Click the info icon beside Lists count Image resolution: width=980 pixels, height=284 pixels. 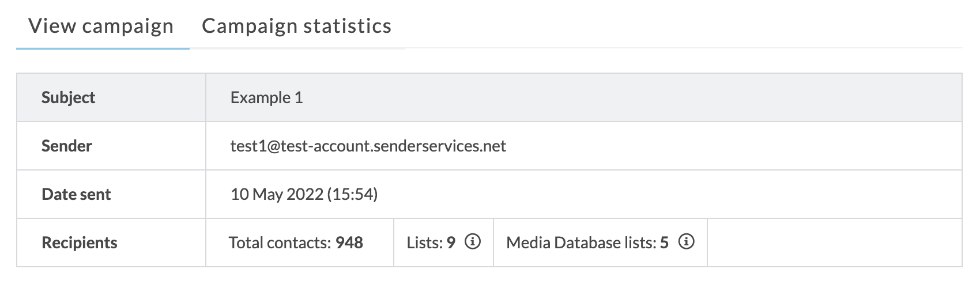pyautogui.click(x=473, y=242)
